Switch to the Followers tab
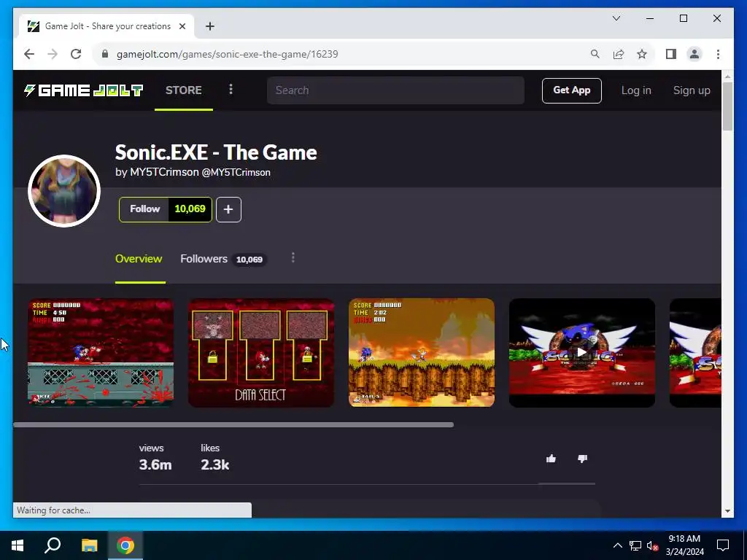The height and width of the screenshot is (560, 747). point(223,259)
